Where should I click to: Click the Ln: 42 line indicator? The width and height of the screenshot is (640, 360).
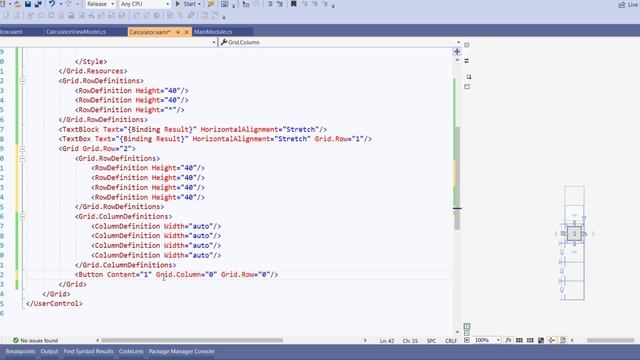387,340
